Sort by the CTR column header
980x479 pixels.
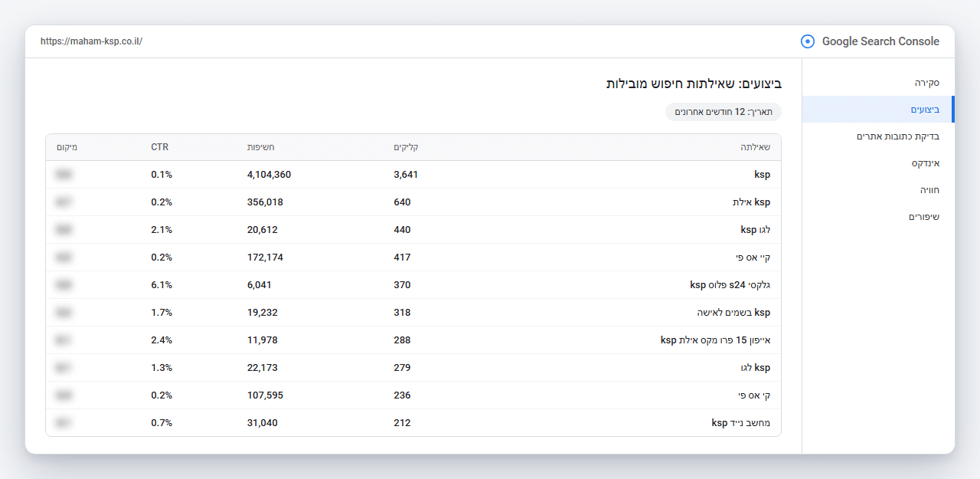159,147
